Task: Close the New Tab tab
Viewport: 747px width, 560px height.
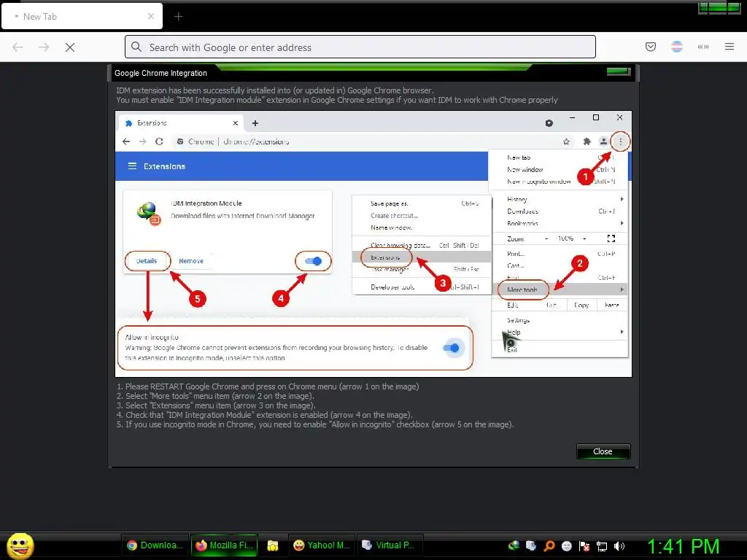Action: pos(151,16)
